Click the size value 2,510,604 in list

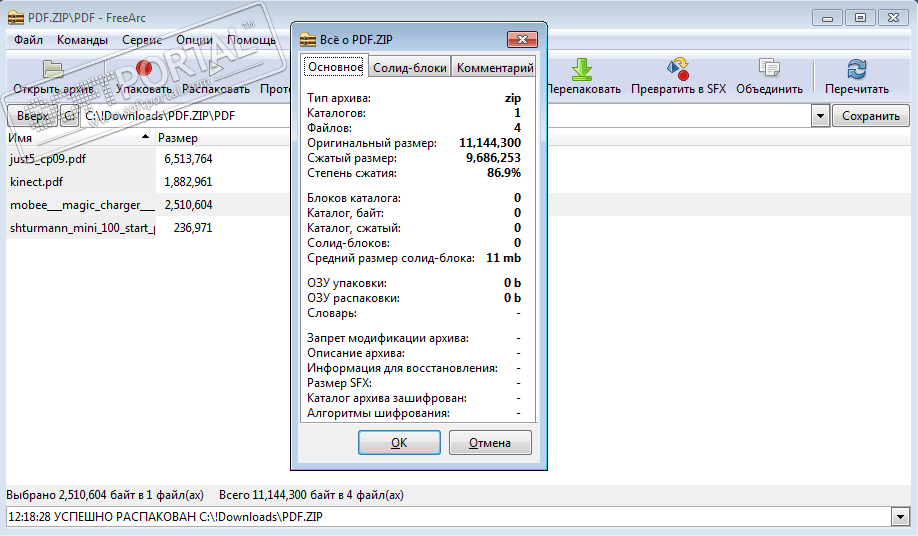point(188,205)
